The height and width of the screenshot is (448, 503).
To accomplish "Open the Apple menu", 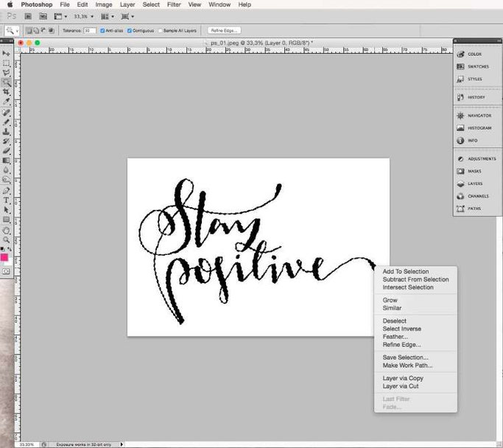I will (x=10, y=4).
